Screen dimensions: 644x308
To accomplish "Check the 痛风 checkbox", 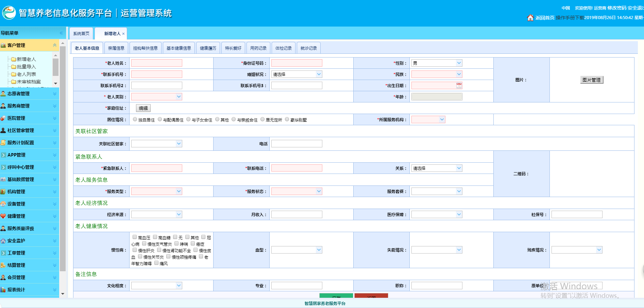I will (156, 263).
